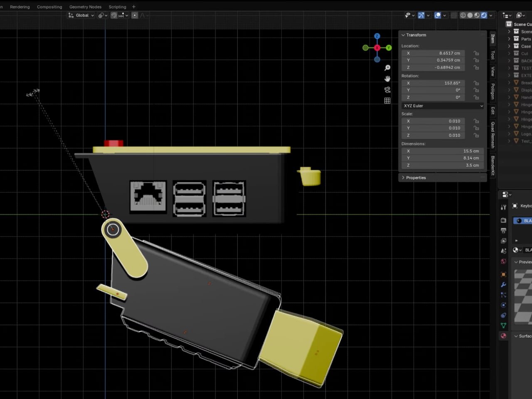Open the Global transform orientation dropdown
532x399 pixels.
pos(81,15)
